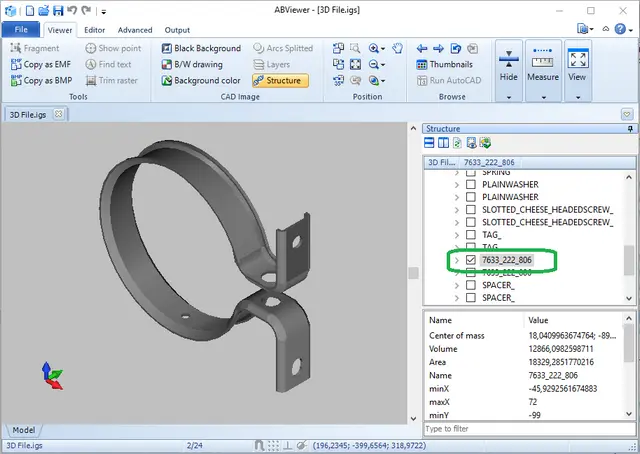The height and width of the screenshot is (454, 640).
Task: Toggle Black Background option
Action: (201, 48)
